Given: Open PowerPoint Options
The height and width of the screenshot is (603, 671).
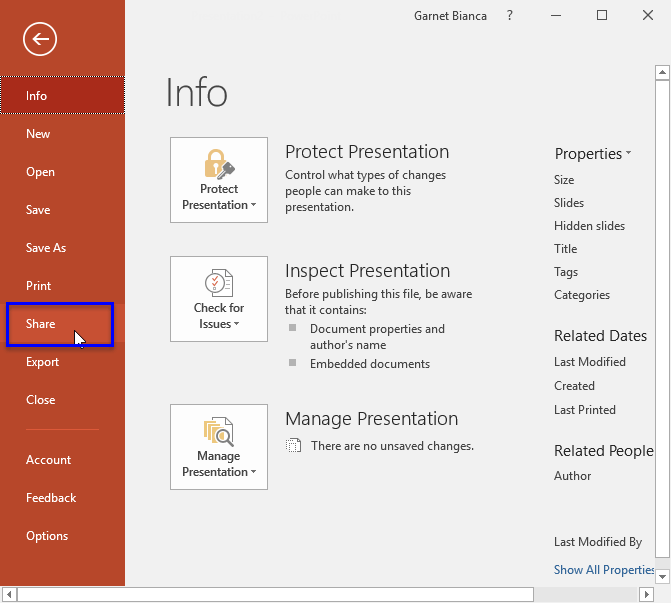Looking at the screenshot, I should click(x=47, y=536).
